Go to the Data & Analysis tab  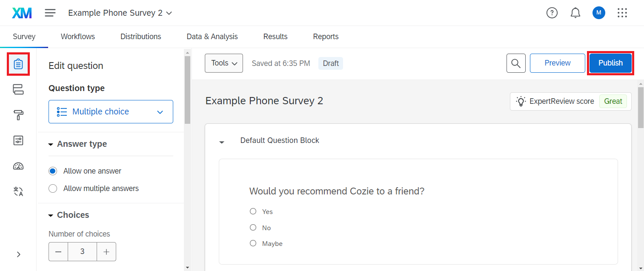[212, 37]
